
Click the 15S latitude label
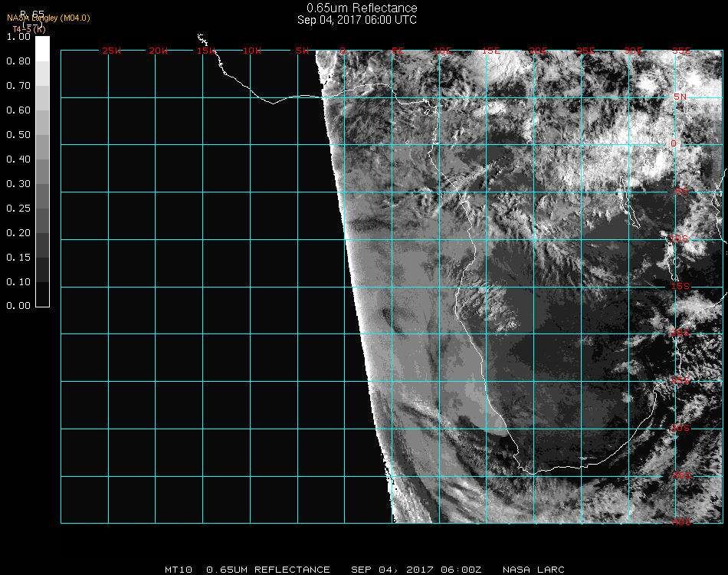click(x=680, y=286)
